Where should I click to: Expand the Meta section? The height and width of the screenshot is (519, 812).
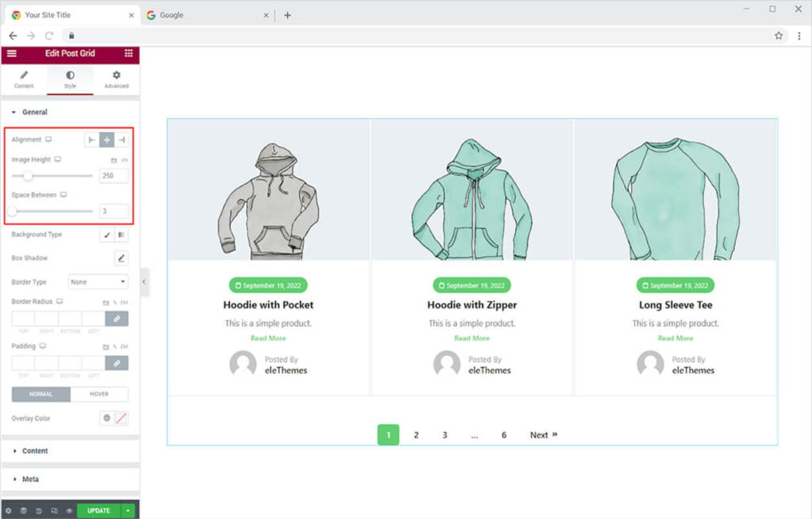point(30,479)
